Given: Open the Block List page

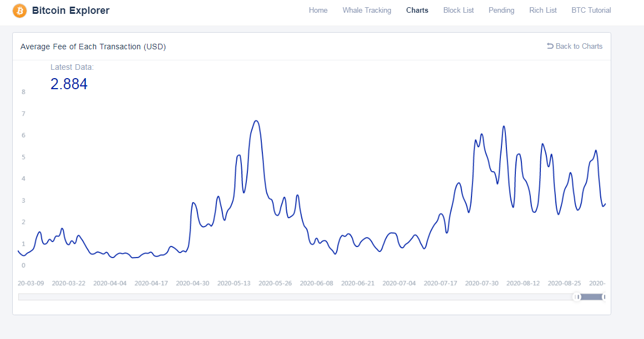Looking at the screenshot, I should pyautogui.click(x=458, y=11).
